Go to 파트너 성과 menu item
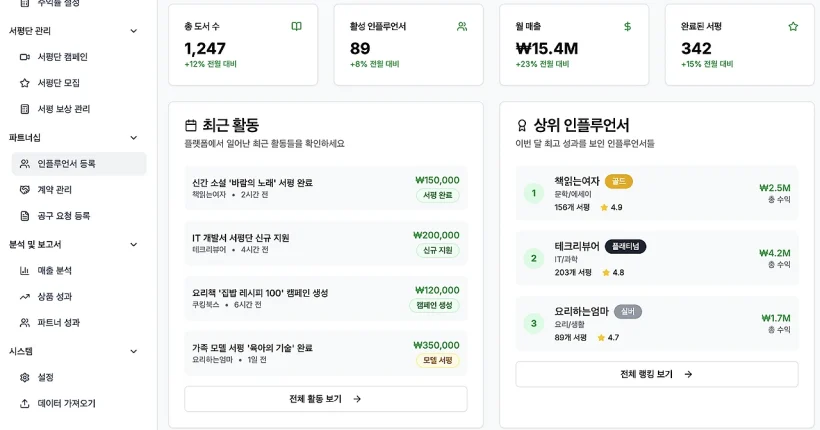Screen dimensions: 820x430 [59, 323]
